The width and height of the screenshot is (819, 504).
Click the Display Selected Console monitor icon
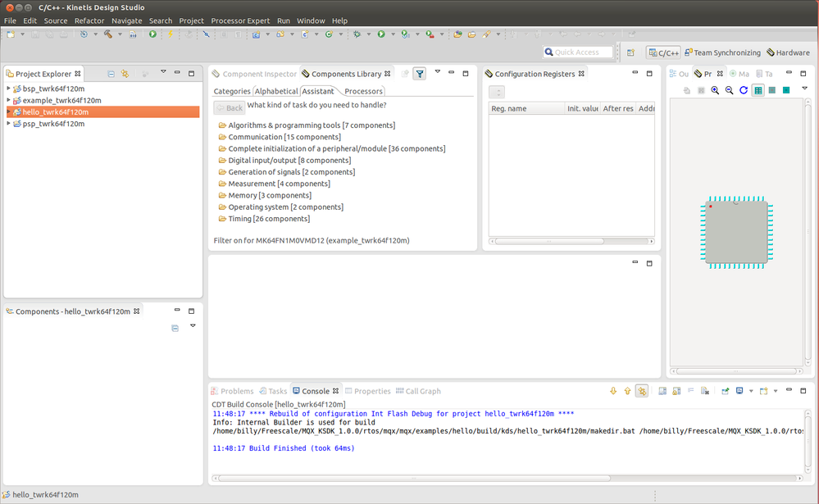[x=739, y=391]
